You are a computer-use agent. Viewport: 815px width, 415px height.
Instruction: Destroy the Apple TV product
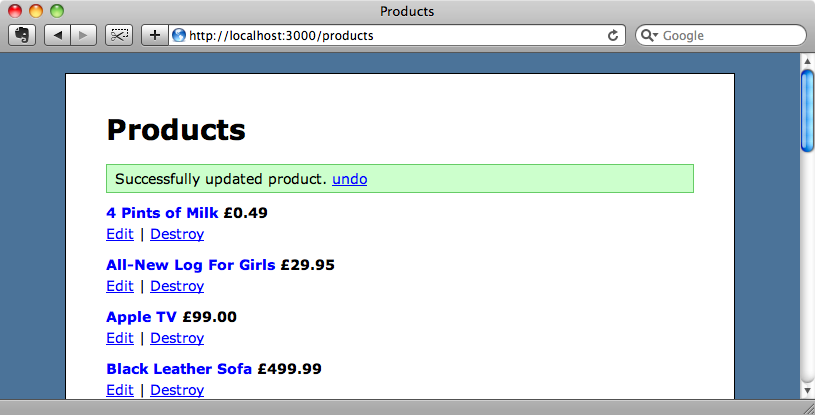click(177, 338)
